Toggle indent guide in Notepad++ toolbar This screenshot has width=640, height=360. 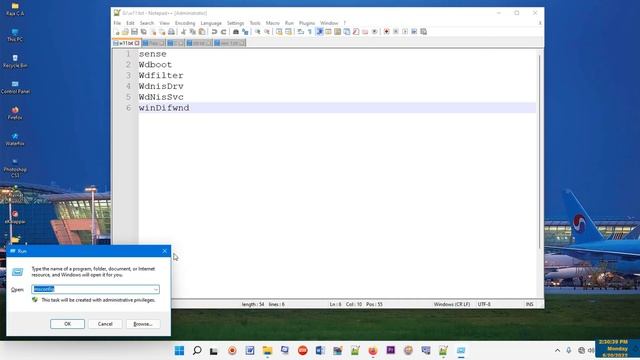point(319,32)
